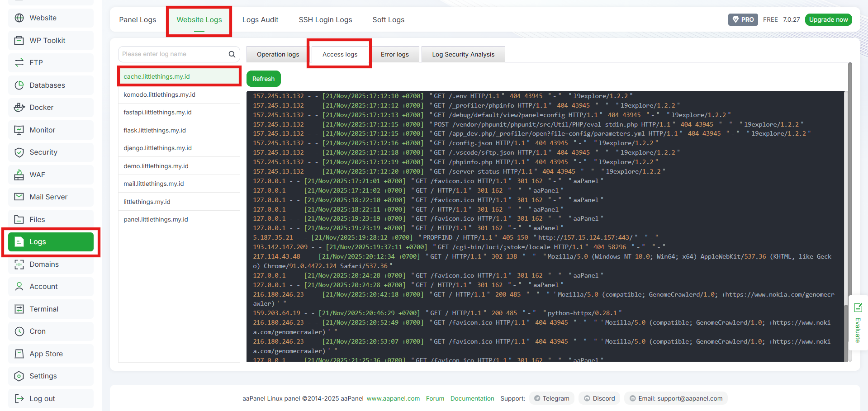Screen dimensions: 868x411
Task: Open the Settings gear icon
Action: coord(19,376)
